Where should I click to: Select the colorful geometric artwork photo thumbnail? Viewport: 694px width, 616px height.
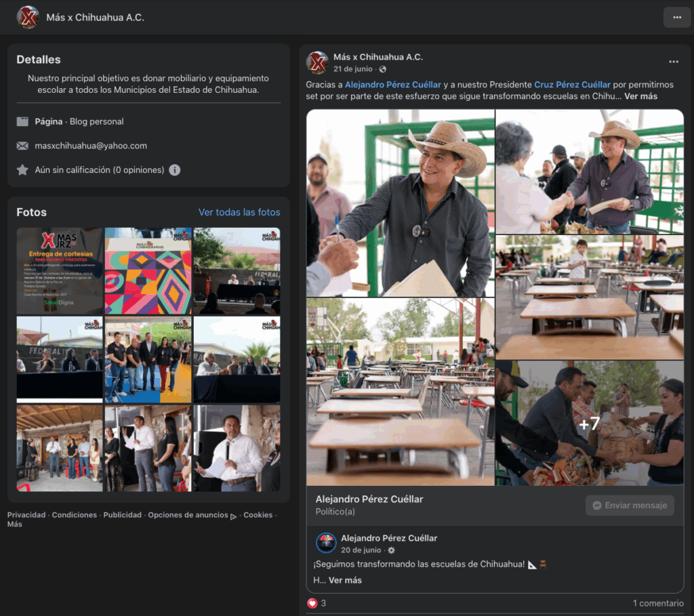point(148,272)
